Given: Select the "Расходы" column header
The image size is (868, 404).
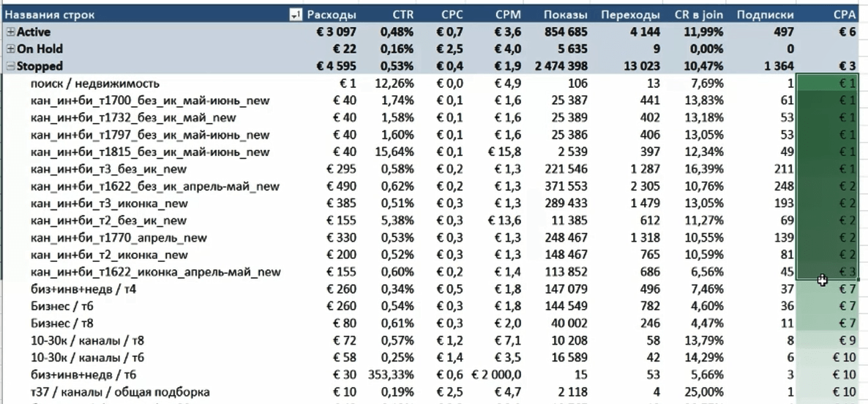Looking at the screenshot, I should point(332,15).
